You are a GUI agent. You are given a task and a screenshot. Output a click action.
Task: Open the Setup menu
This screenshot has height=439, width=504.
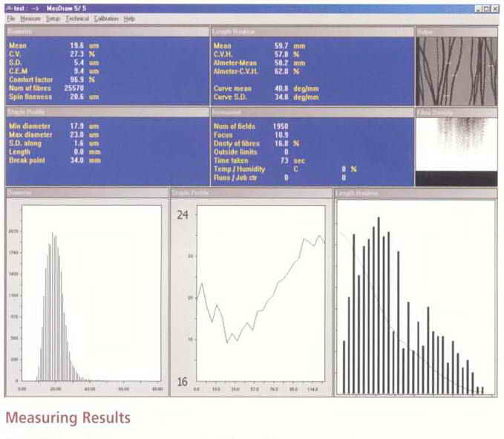pyautogui.click(x=53, y=18)
